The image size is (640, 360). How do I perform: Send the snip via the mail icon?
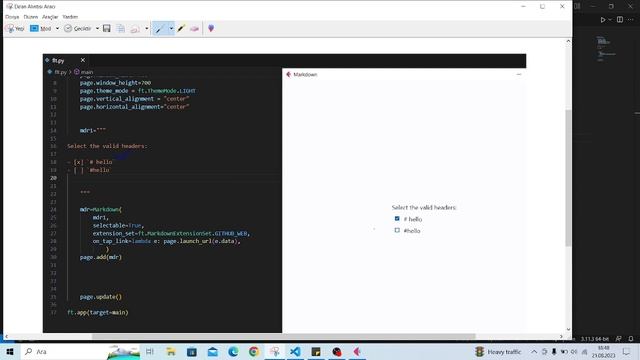135,29
